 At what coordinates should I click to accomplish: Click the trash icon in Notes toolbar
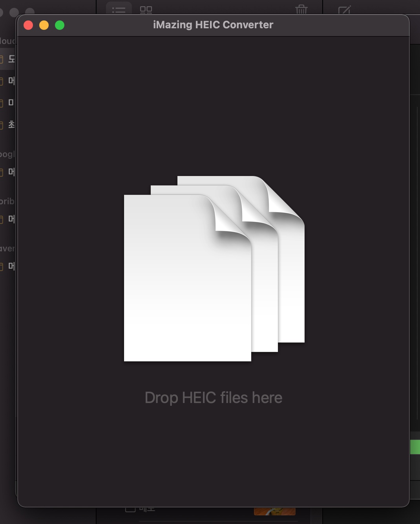coord(301,9)
